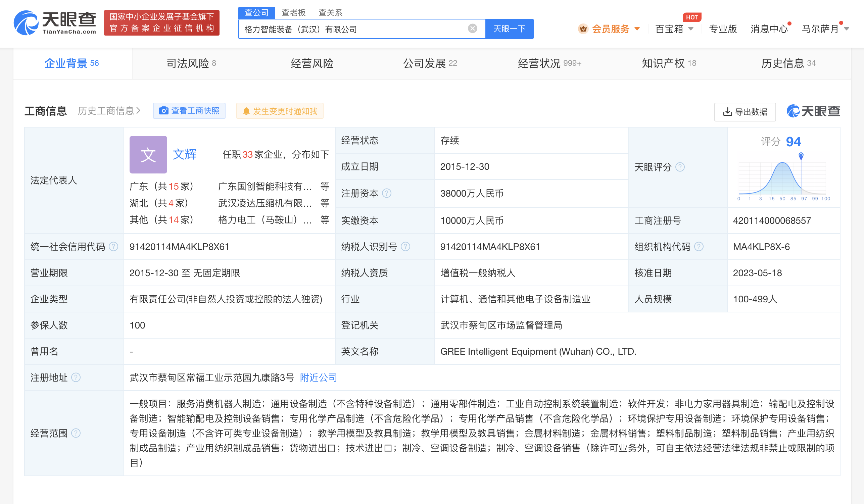Image resolution: width=864 pixels, height=504 pixels.
Task: Click help icon next to 统一社会信用代码
Action: pos(113,247)
